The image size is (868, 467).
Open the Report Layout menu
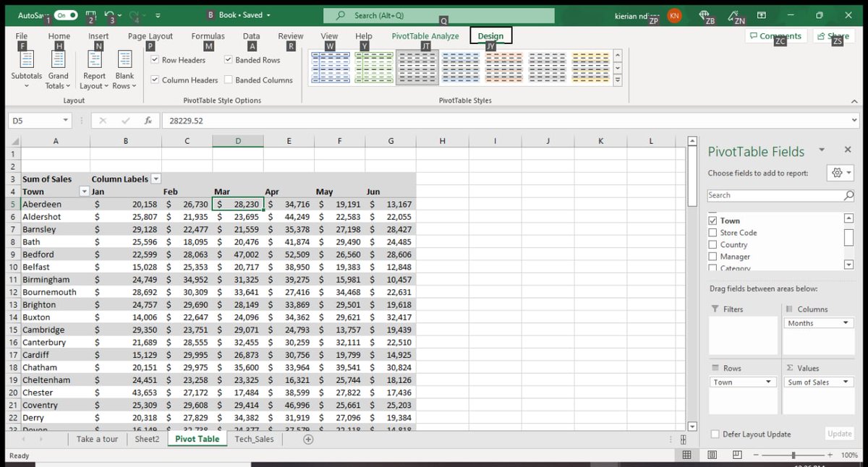pos(95,71)
